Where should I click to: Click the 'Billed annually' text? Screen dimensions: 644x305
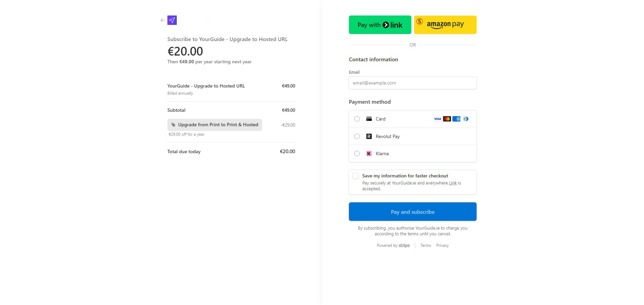(x=180, y=93)
